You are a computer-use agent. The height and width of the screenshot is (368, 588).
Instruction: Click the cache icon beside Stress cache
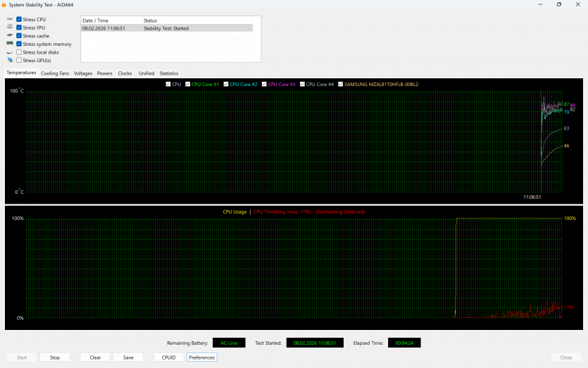(10, 35)
